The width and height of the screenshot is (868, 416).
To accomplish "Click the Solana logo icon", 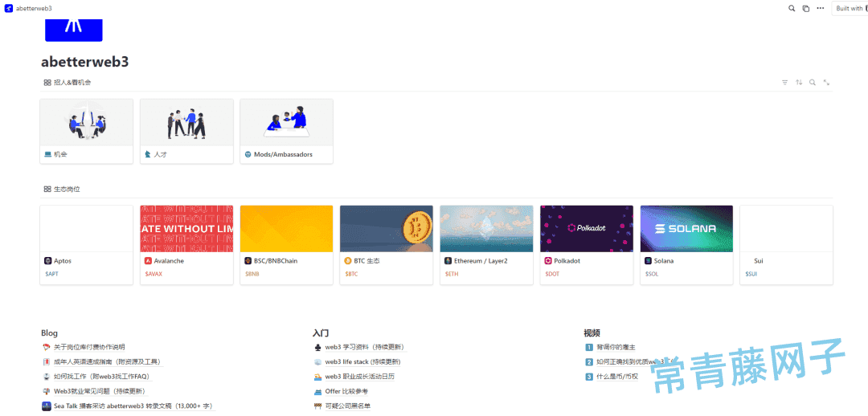I will click(x=649, y=260).
